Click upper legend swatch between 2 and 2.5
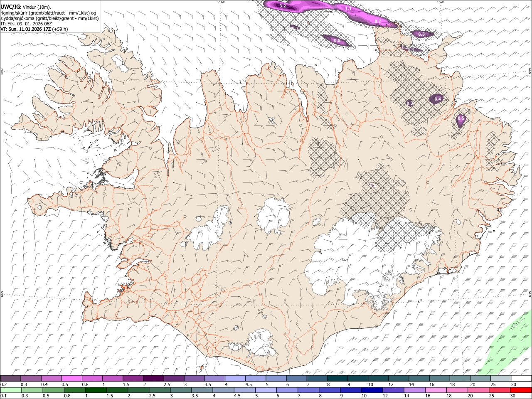 tap(153, 378)
